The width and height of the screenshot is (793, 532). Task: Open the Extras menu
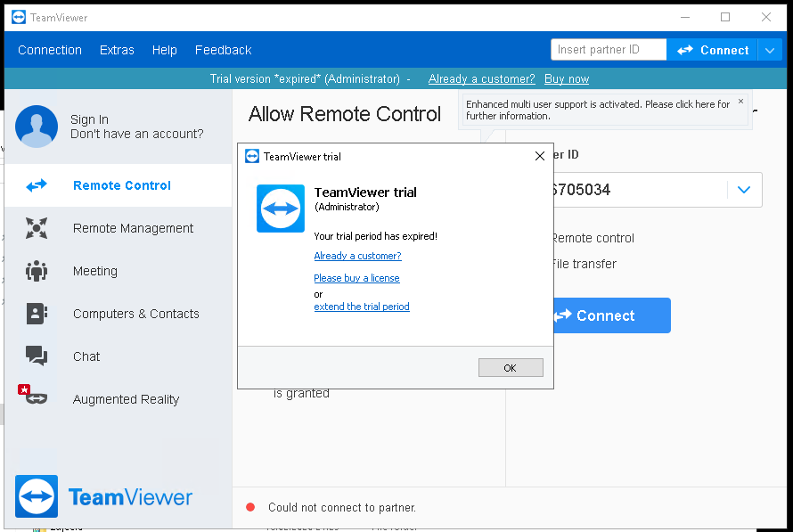pos(117,50)
